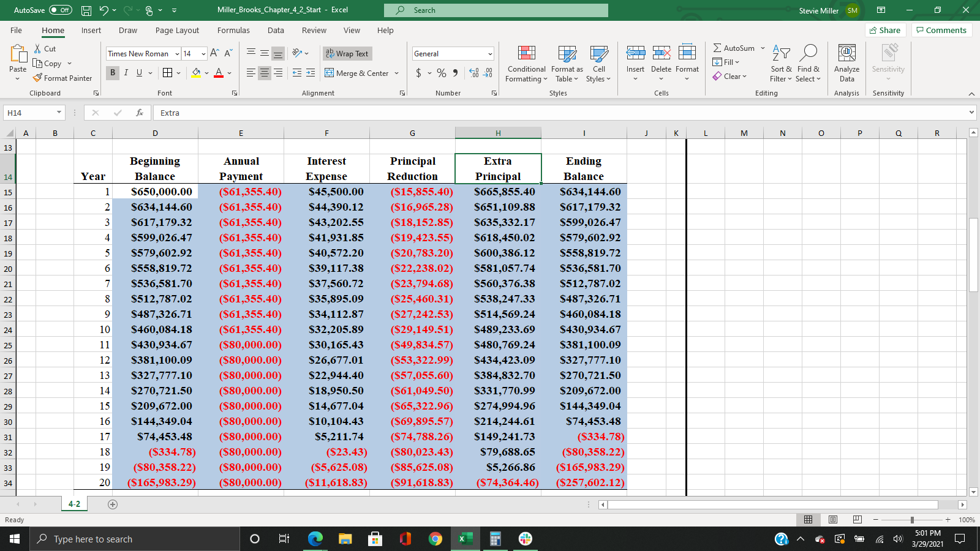The image size is (980, 551).
Task: Click the Format Painter brush
Action: point(37,78)
